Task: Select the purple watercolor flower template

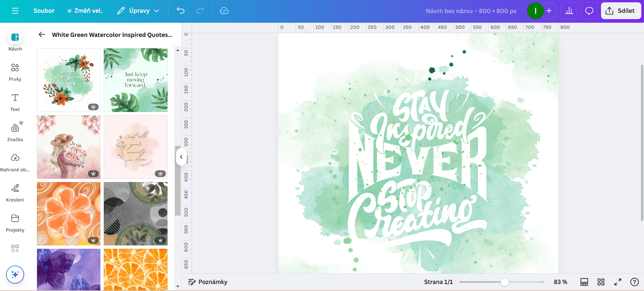Action: pyautogui.click(x=68, y=269)
